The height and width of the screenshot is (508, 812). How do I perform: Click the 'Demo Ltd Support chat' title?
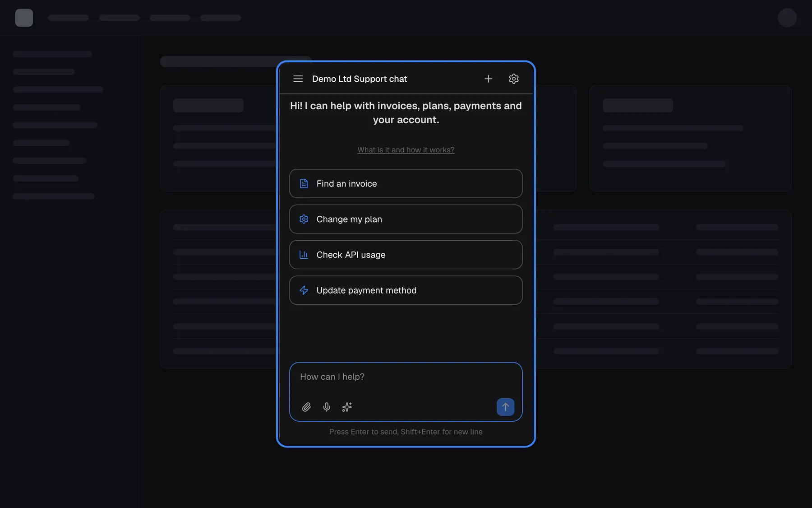[359, 79]
